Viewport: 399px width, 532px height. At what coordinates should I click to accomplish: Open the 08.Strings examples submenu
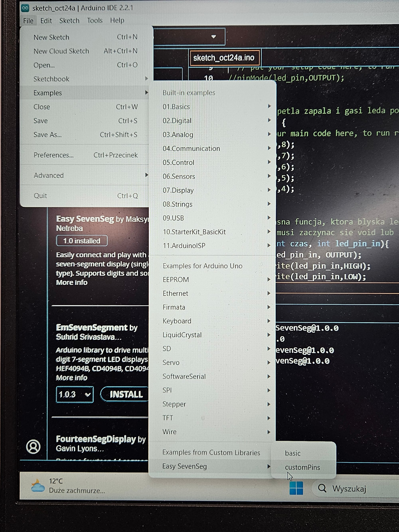[x=212, y=204]
